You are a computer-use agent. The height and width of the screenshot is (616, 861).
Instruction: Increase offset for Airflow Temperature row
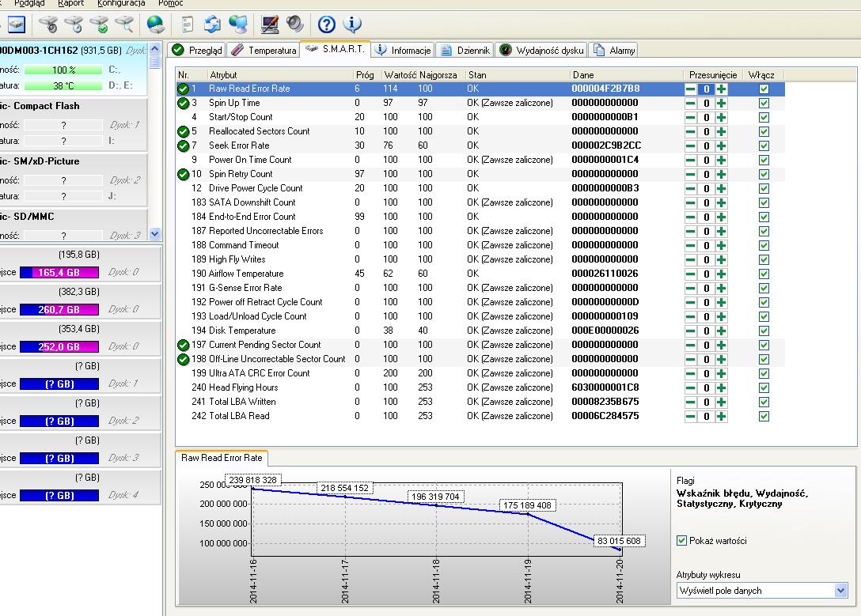tap(722, 274)
